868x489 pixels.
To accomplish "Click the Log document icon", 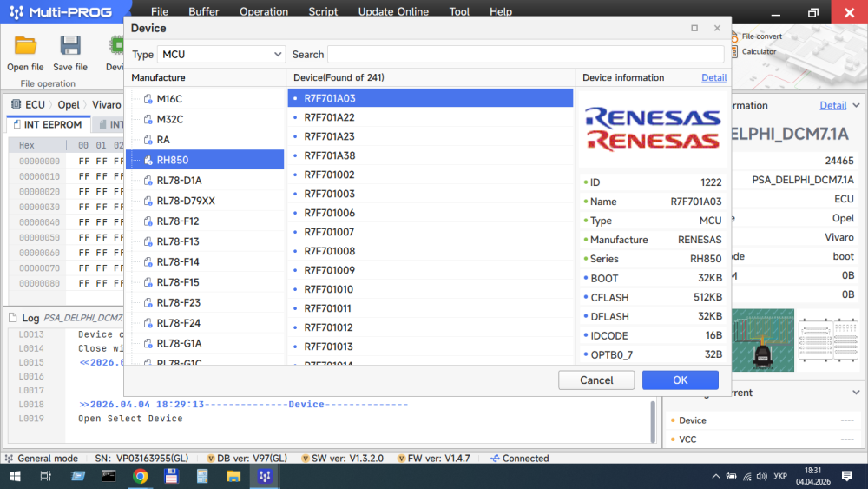I will [x=13, y=317].
